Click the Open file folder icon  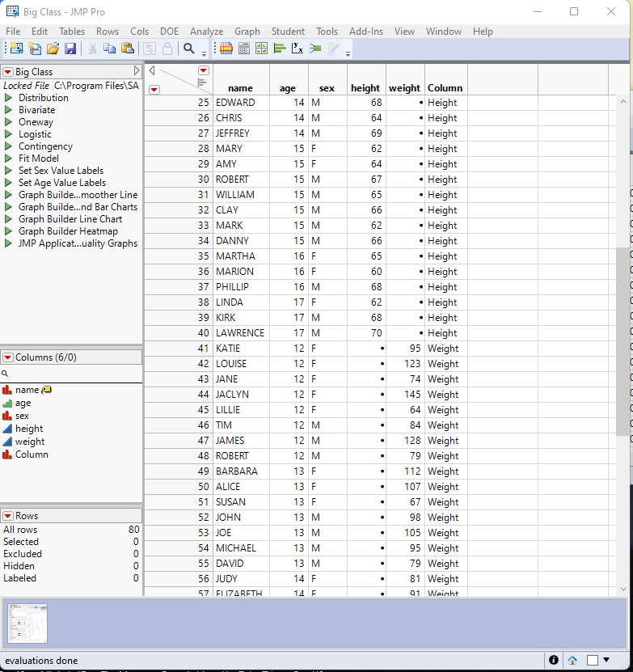click(53, 49)
